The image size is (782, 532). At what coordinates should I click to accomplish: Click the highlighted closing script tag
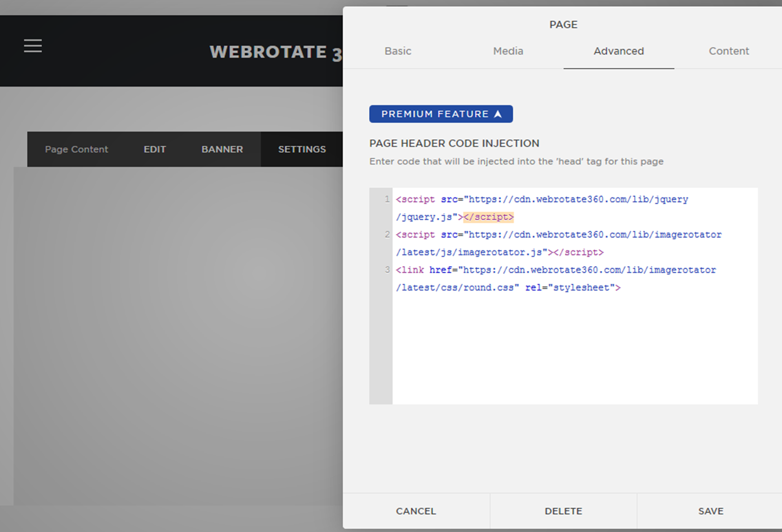tap(489, 217)
